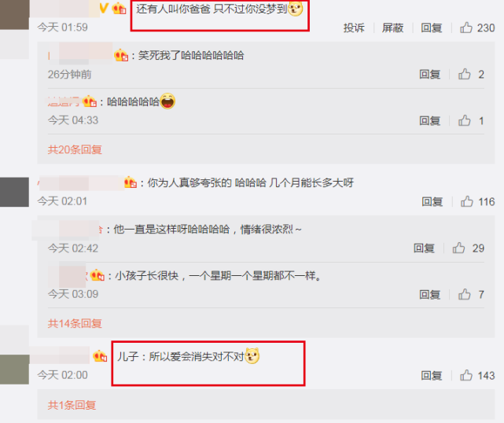Expand 共20条回复 replies
Screen dimensions: 504x423
[75, 149]
